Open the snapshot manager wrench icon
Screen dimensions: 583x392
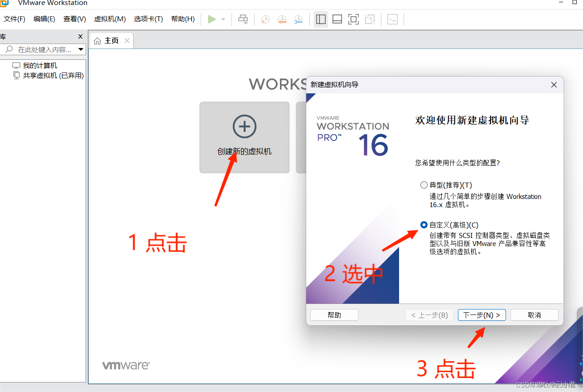(298, 19)
